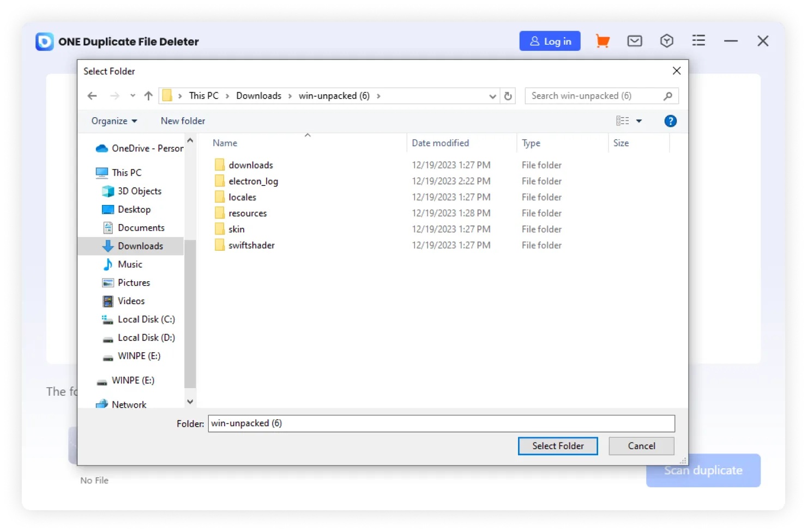Open Pictures in sidebar

pyautogui.click(x=134, y=283)
